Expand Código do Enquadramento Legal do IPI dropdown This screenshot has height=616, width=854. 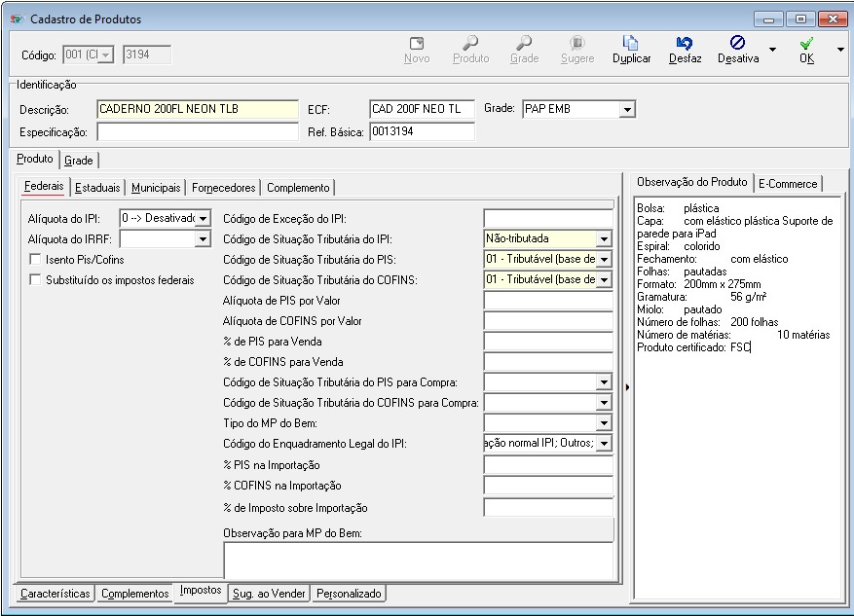point(604,444)
